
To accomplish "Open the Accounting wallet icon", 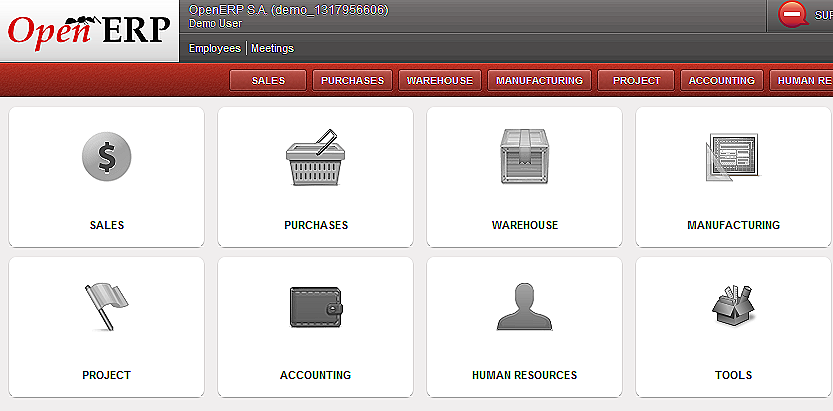I will pyautogui.click(x=316, y=307).
